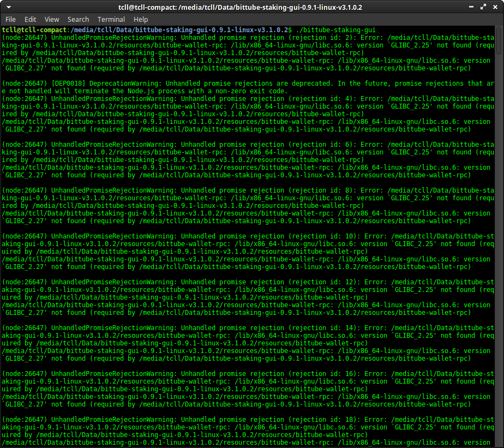This screenshot has width=504, height=448.
Task: Open the File menu
Action: pos(10,19)
